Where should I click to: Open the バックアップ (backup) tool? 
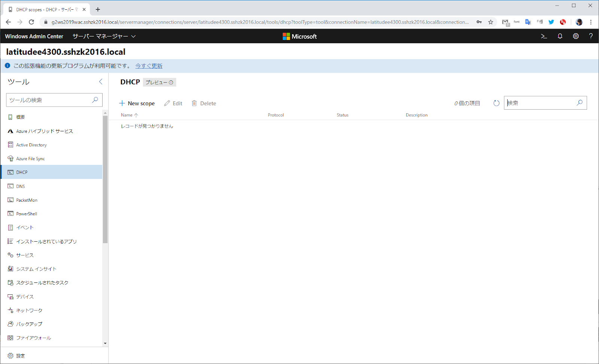coord(29,324)
